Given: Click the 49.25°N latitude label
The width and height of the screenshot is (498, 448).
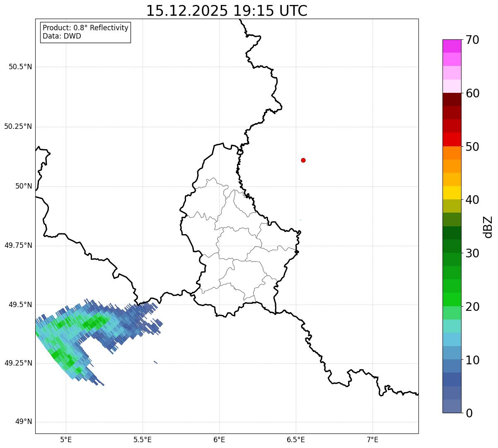Looking at the screenshot, I should pos(18,363).
